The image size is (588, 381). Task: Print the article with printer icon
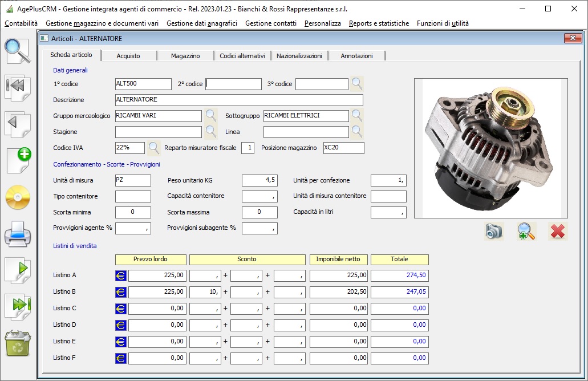17,235
